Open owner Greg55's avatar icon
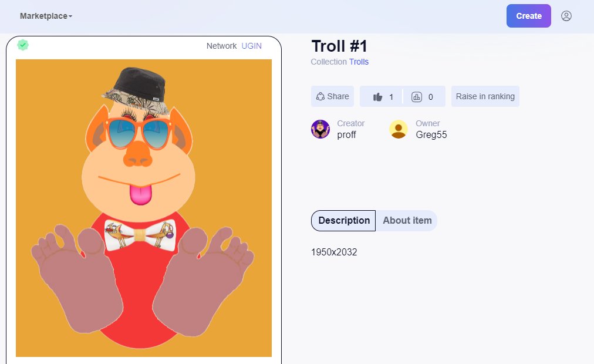Viewport: 594px width, 364px height. coord(399,129)
